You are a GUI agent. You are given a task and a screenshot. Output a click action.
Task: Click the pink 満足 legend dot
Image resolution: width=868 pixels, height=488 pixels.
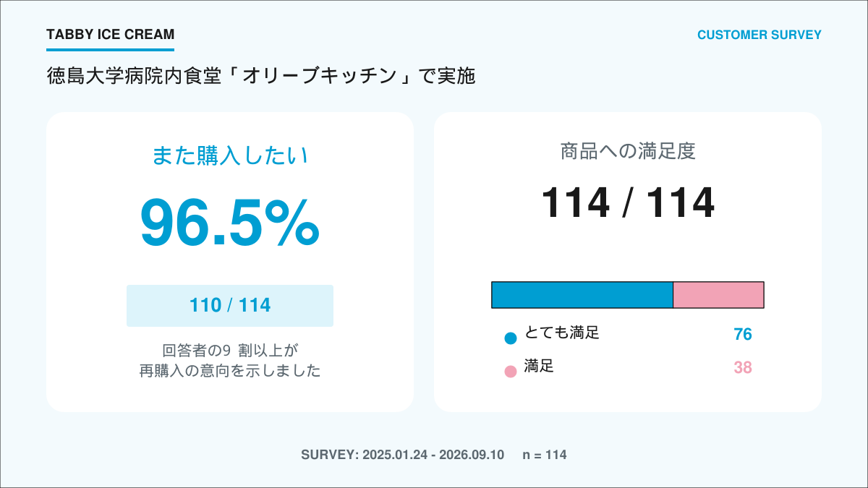point(511,372)
